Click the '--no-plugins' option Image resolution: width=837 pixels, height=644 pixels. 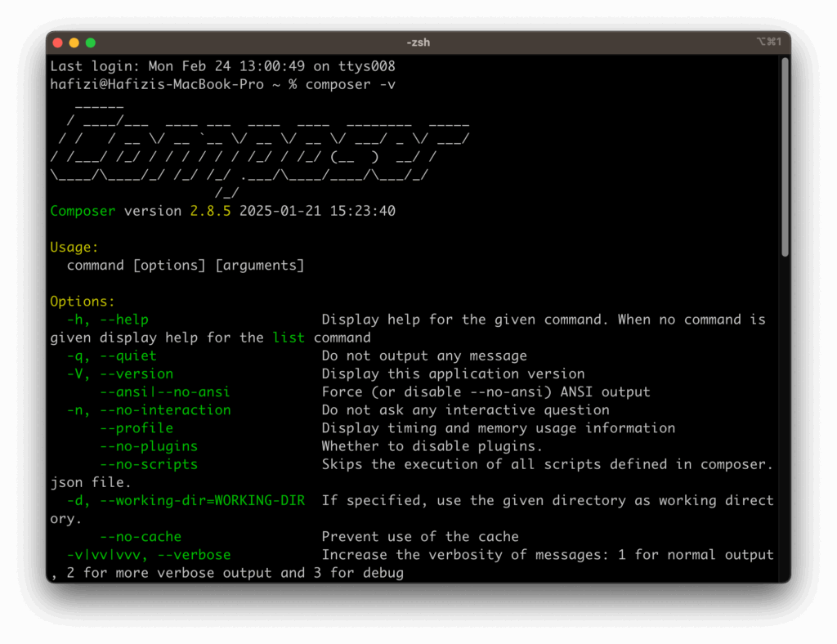149,446
